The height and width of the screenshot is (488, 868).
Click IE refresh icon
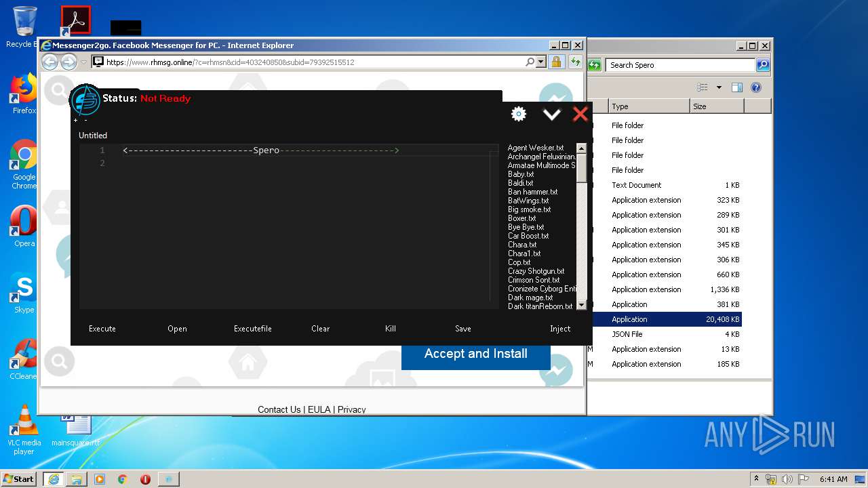[575, 62]
